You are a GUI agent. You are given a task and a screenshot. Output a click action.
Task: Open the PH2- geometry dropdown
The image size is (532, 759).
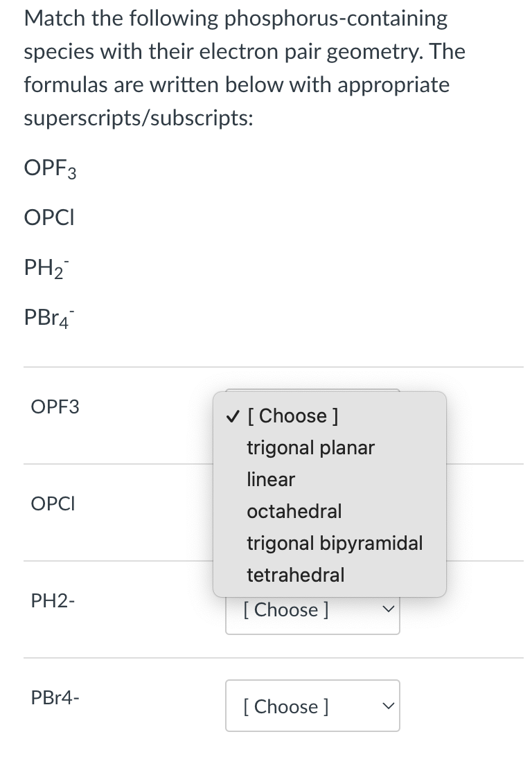pyautogui.click(x=312, y=610)
